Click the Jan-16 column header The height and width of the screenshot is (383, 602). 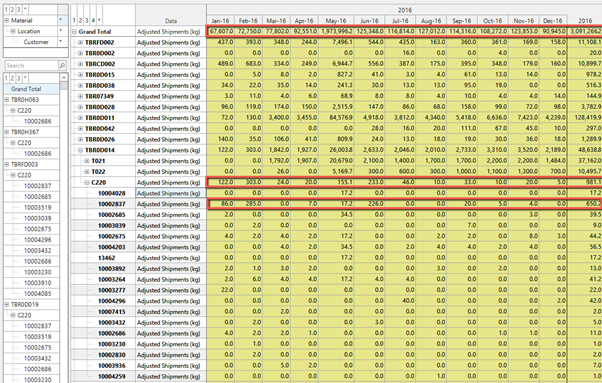220,21
